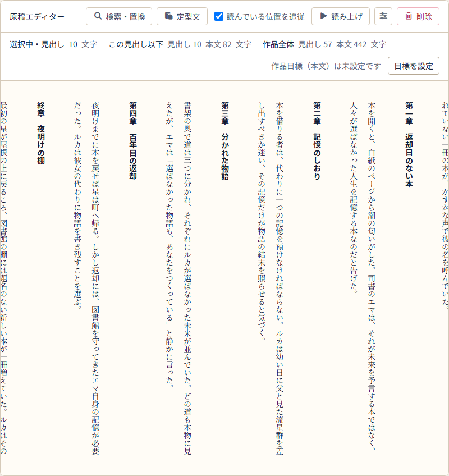Image resolution: width=449 pixels, height=476 pixels.
Task: Open the sliders settings icon button
Action: pyautogui.click(x=383, y=16)
